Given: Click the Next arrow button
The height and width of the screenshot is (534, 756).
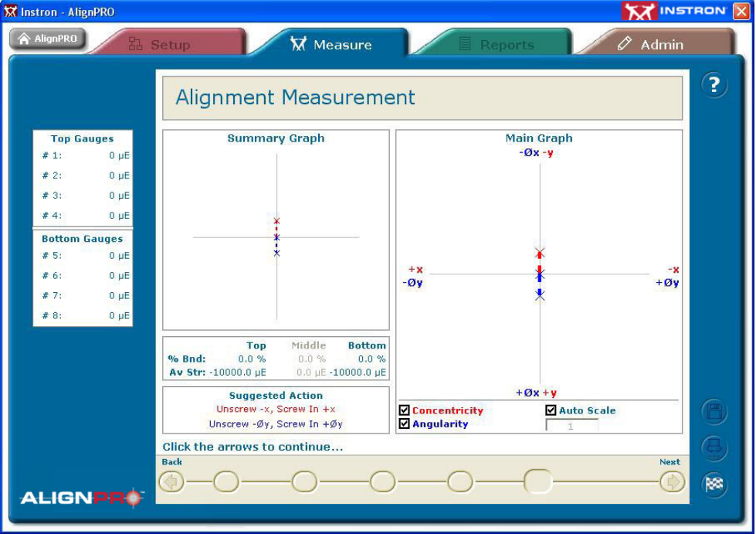Looking at the screenshot, I should click(672, 482).
